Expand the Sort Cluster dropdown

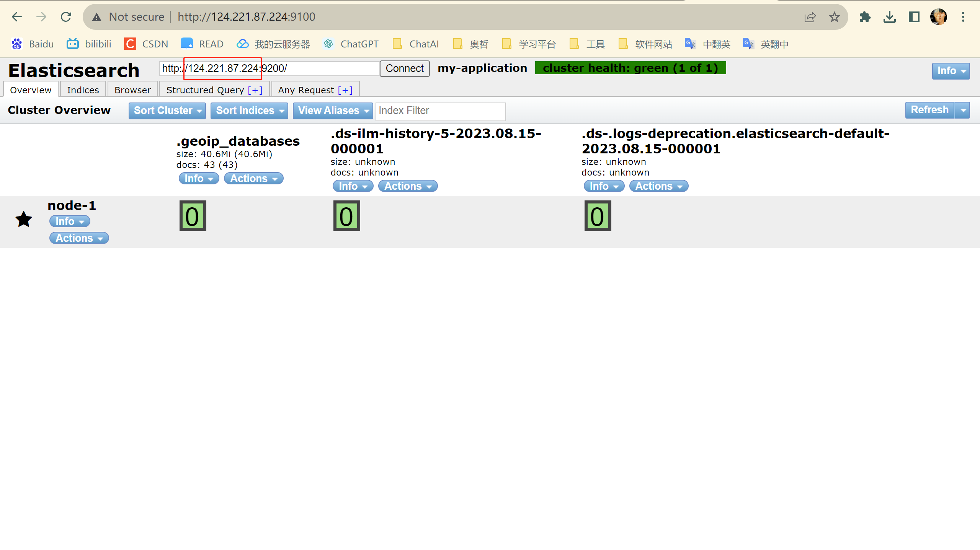pos(167,110)
